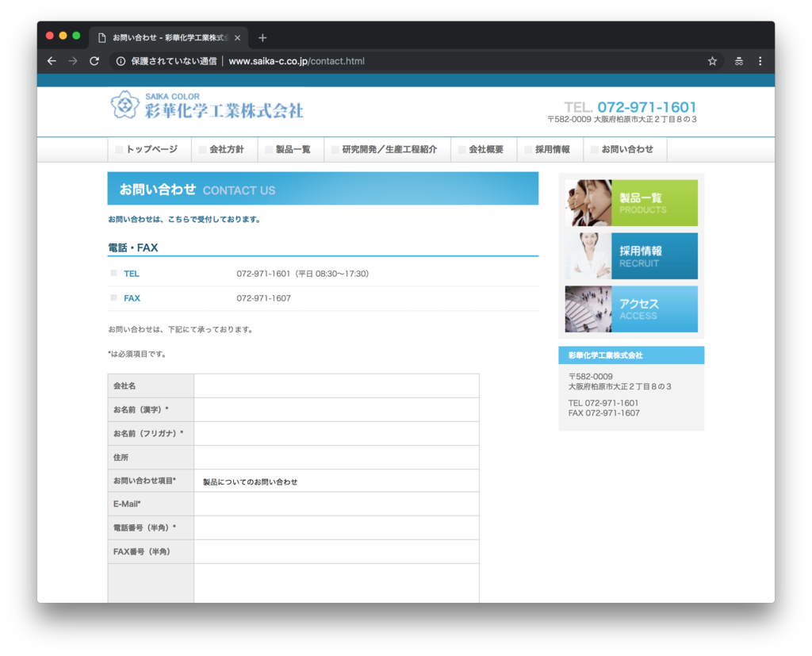Open 研究開発／生産工程紹介 navigation item
This screenshot has width=812, height=656.
(x=387, y=149)
